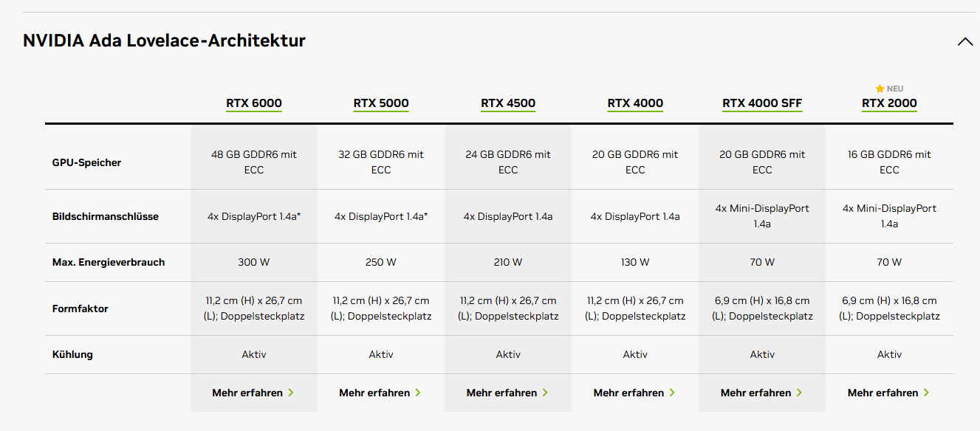Click Mehr erfahren under RTX 5000
The image size is (980, 431).
pos(380,393)
